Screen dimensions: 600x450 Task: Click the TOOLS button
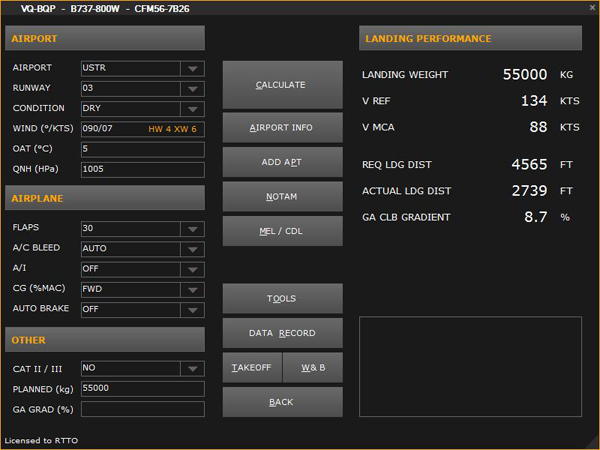[x=282, y=298]
